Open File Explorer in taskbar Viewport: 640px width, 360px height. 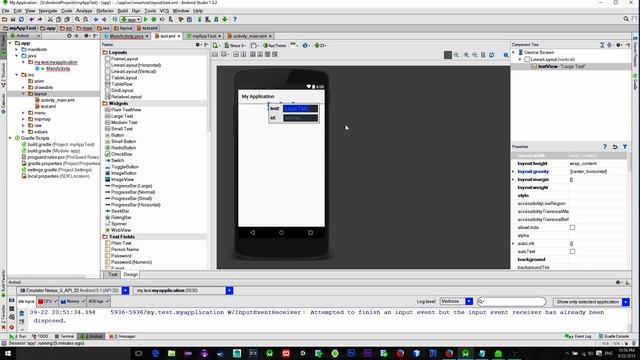tap(171, 353)
